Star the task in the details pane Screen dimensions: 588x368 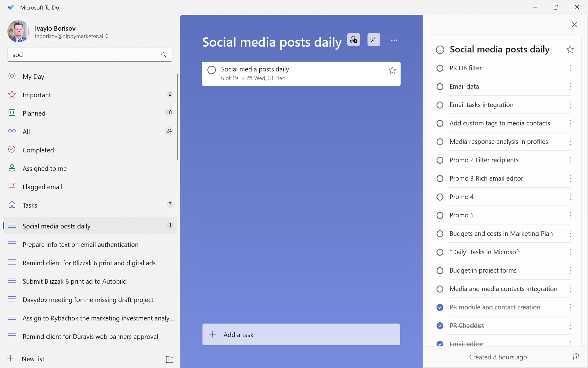click(x=570, y=49)
